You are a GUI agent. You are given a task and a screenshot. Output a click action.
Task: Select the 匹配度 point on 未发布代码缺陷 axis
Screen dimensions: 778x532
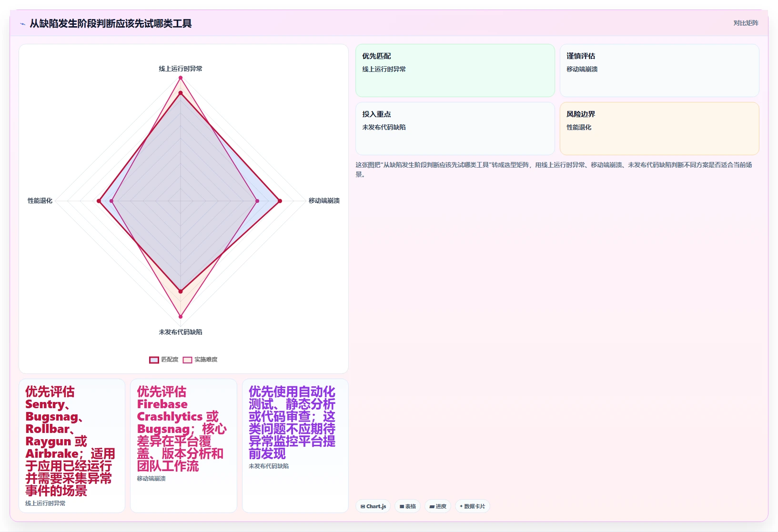tap(181, 291)
